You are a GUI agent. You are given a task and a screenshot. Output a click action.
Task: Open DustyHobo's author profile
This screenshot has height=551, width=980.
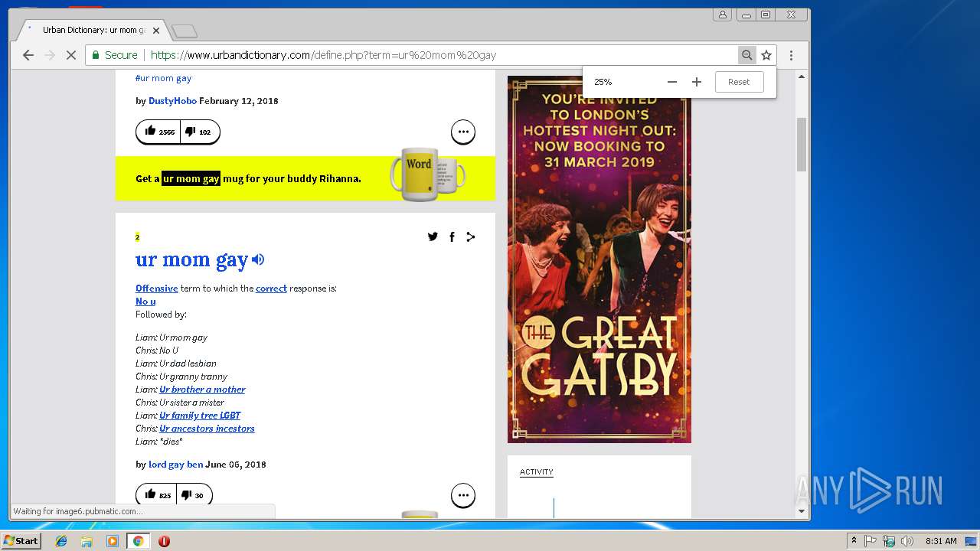click(172, 101)
